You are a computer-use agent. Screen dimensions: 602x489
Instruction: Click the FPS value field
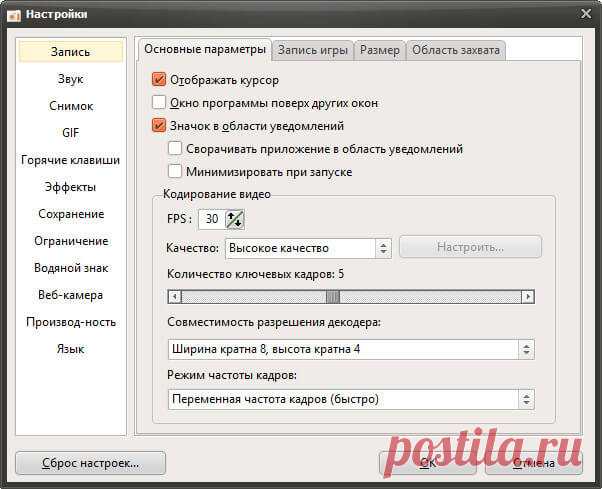[212, 219]
